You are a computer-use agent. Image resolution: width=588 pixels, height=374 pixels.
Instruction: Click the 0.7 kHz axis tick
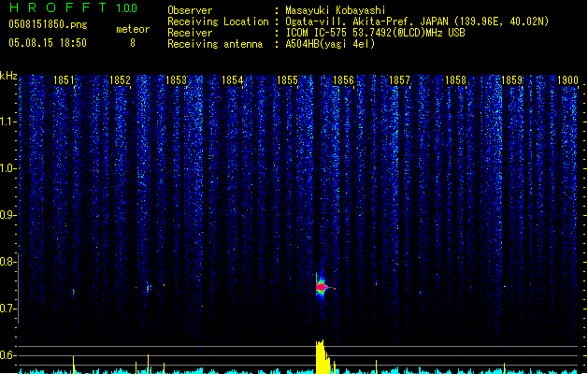tap(7, 309)
